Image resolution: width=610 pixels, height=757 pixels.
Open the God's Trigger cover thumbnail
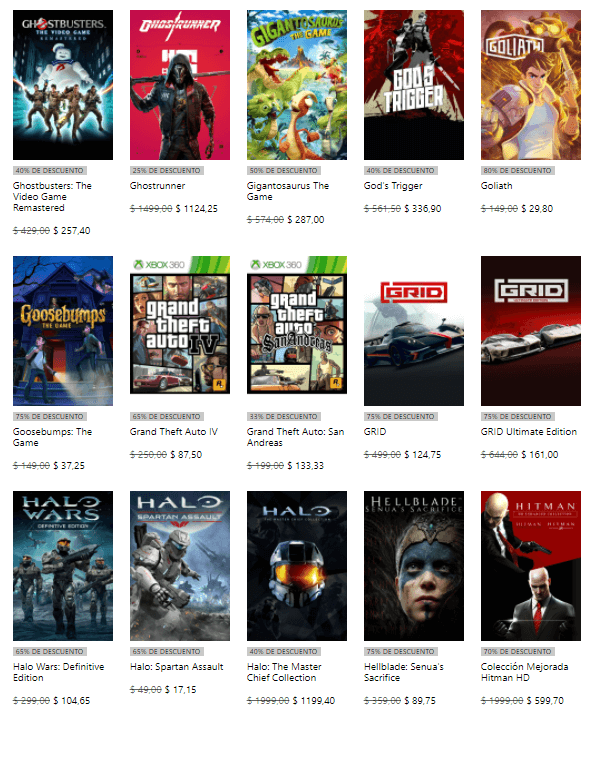414,85
